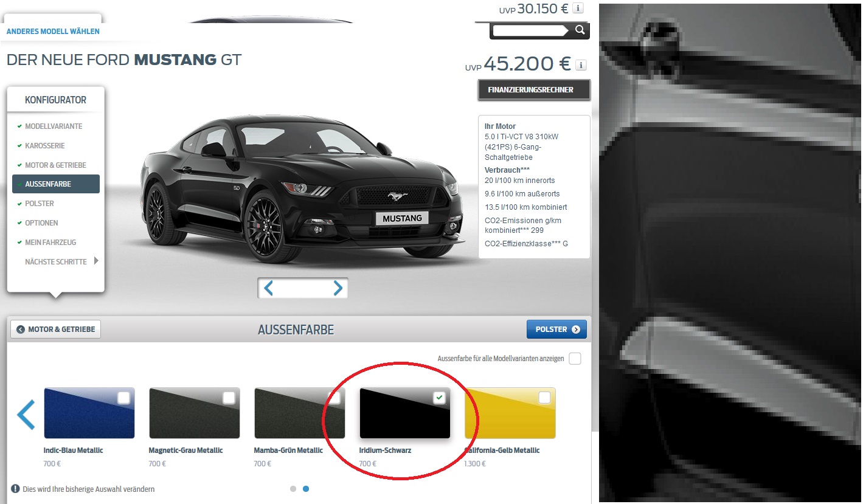Click Indic-Blau Metallic label text
The height and width of the screenshot is (504, 863).
tap(73, 450)
